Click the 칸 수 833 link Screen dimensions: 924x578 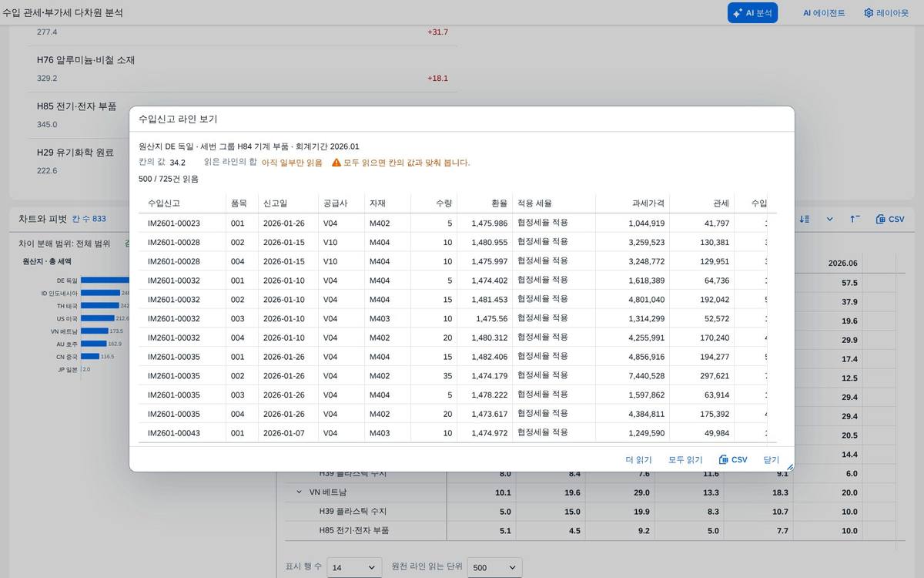89,219
